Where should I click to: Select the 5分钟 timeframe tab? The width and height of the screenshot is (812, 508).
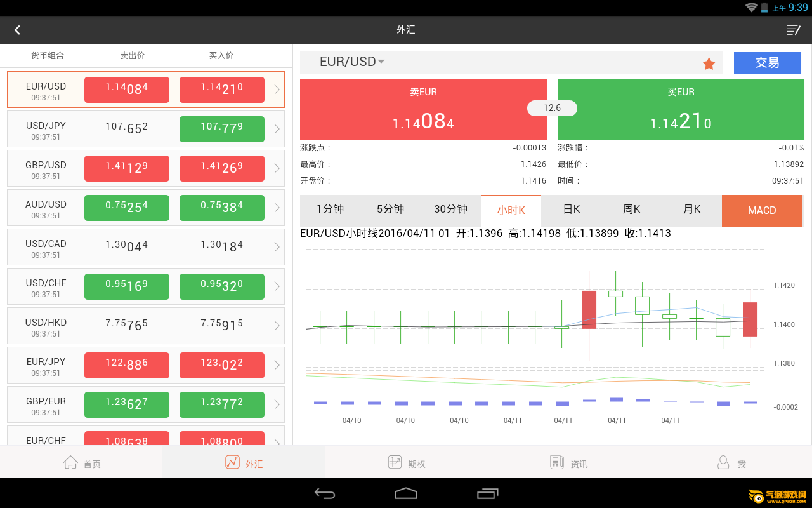point(390,210)
